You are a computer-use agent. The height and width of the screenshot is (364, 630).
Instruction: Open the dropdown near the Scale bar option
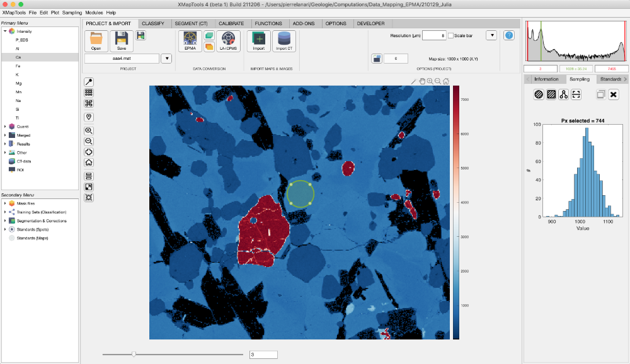click(x=491, y=35)
